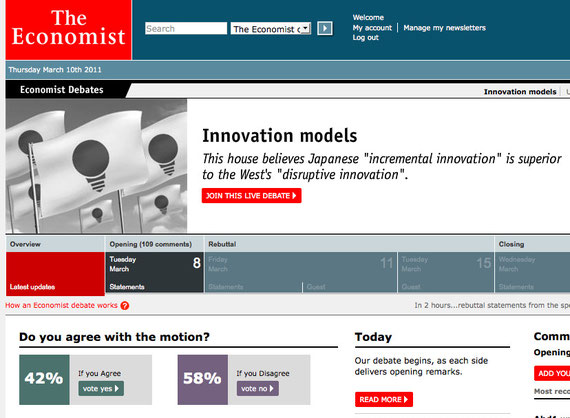570x418 pixels.
Task: Open the help question mark icon
Action: [x=125, y=306]
